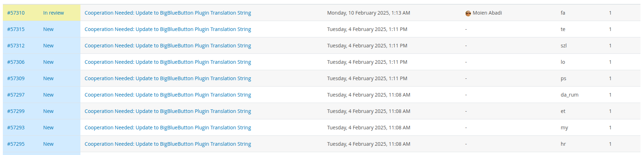Click the Moien Abadi assignee name
644x155 pixels.
[x=487, y=13]
